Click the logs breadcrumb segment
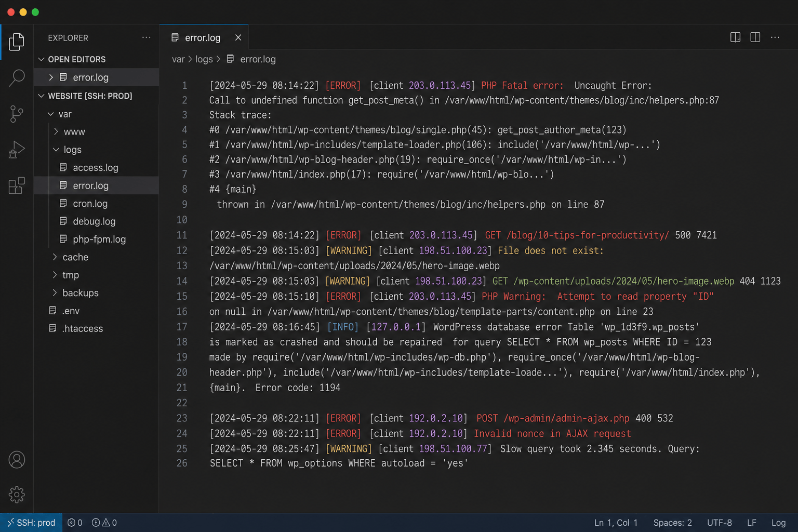798x532 pixels. pyautogui.click(x=204, y=59)
